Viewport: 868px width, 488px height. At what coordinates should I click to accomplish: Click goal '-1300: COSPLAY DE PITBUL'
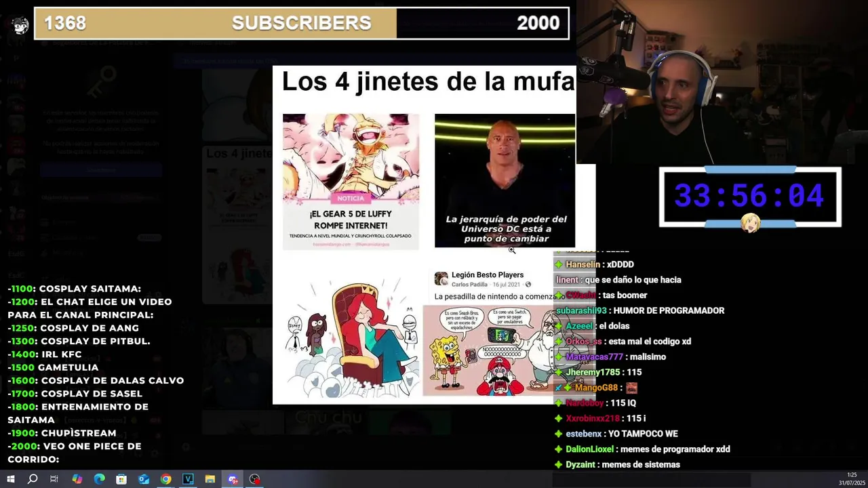point(79,341)
